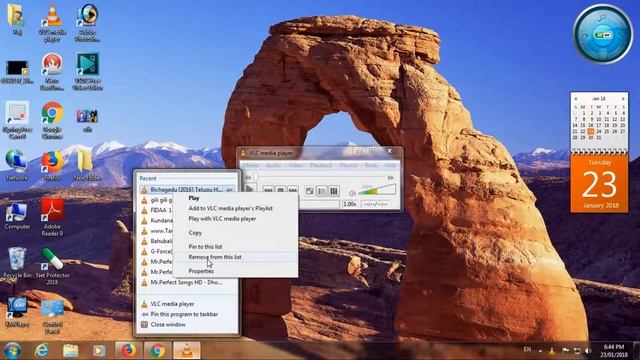
Task: Open Net Protector 2018 shortcut
Action: click(52, 266)
